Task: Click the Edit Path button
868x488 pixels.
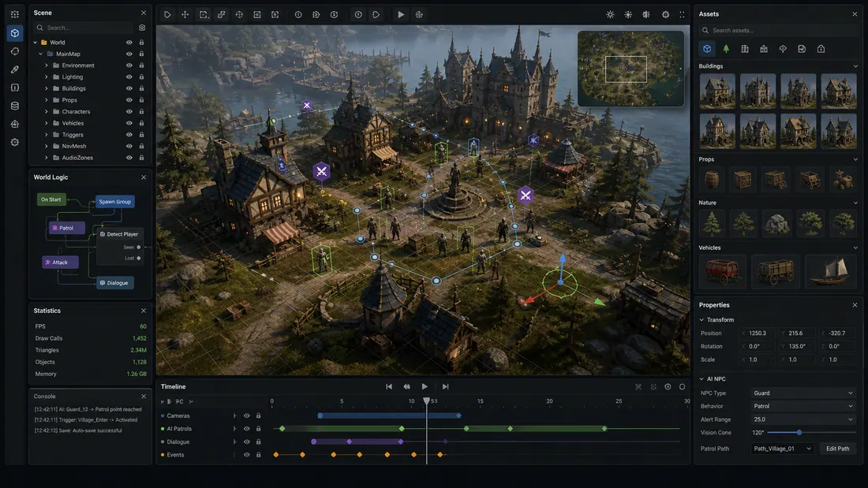Action: click(x=837, y=449)
